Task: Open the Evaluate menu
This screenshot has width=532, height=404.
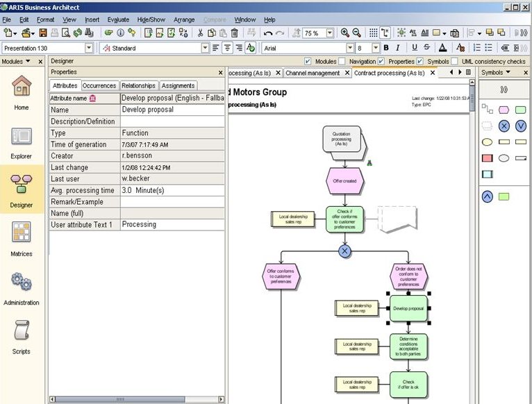Action: pos(118,19)
